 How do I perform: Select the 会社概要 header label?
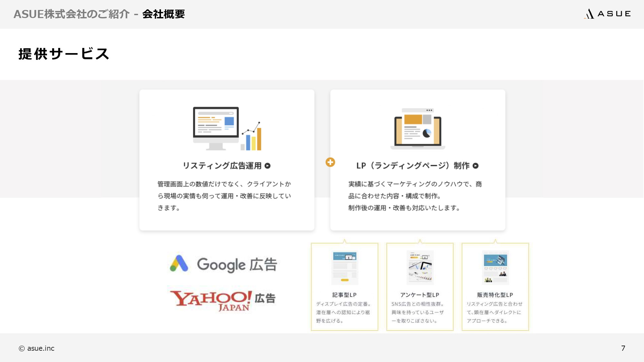pos(164,14)
